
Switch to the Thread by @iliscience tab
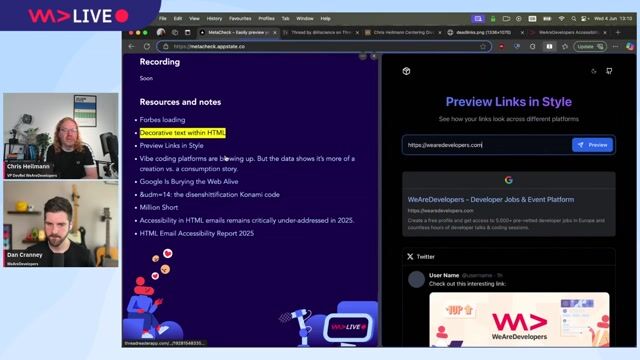pyautogui.click(x=321, y=32)
